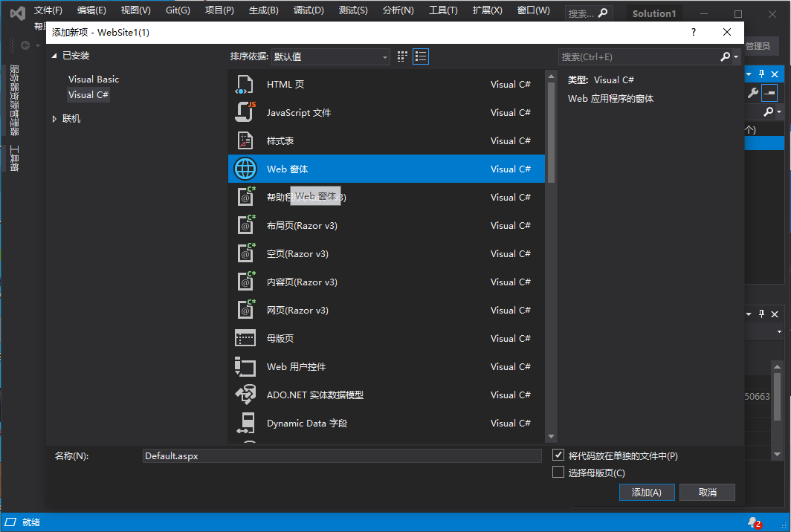Click the HTML 页 template icon

245,84
